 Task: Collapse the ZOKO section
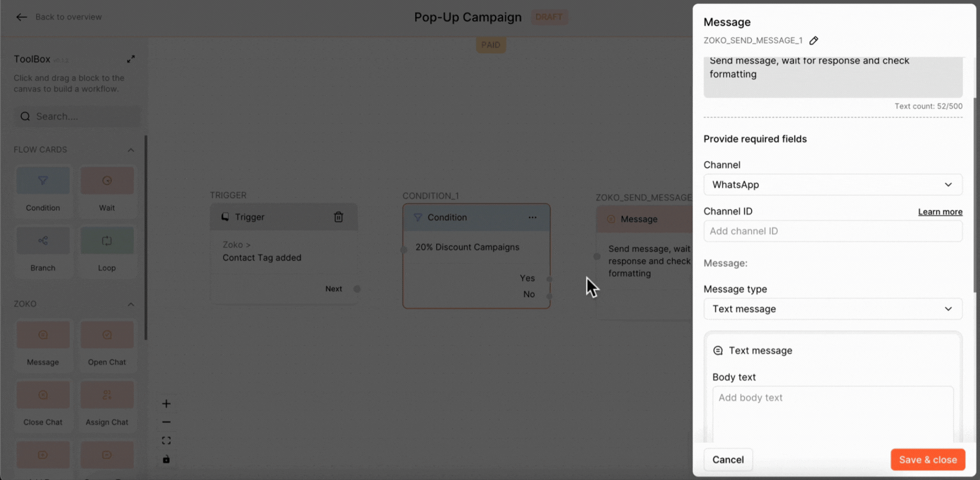[131, 304]
